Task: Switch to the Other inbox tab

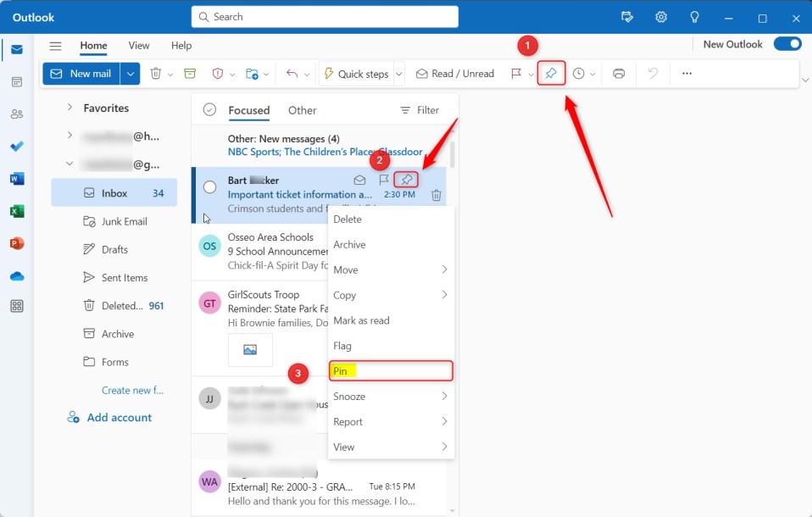Action: [302, 110]
